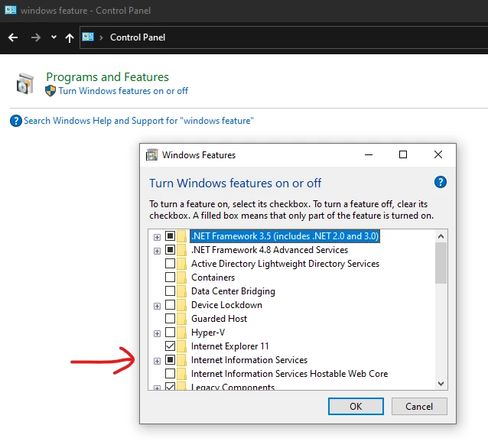This screenshot has width=488, height=448.
Task: Expand the .NET Framework 4.8 Advanced Services node
Action: coord(157,251)
